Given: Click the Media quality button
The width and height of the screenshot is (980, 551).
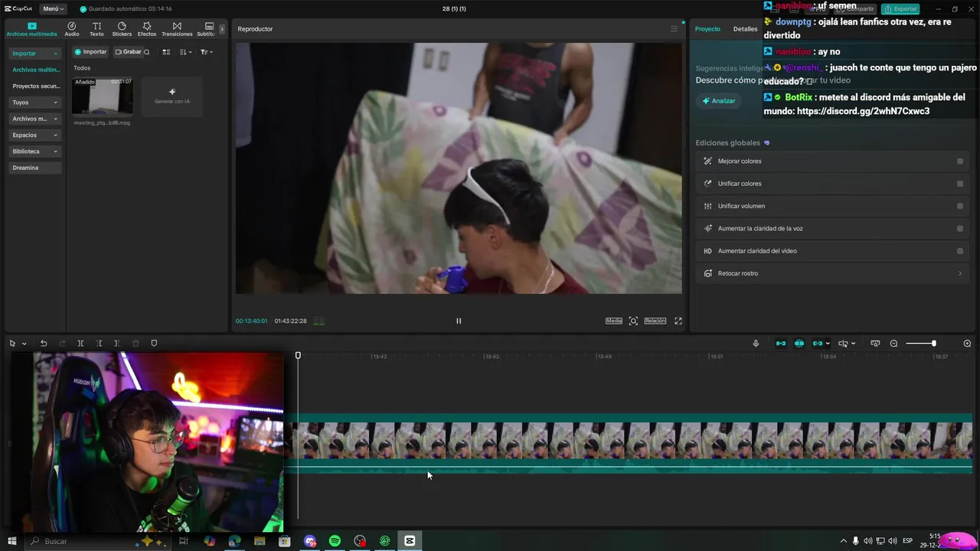Looking at the screenshot, I should (614, 321).
